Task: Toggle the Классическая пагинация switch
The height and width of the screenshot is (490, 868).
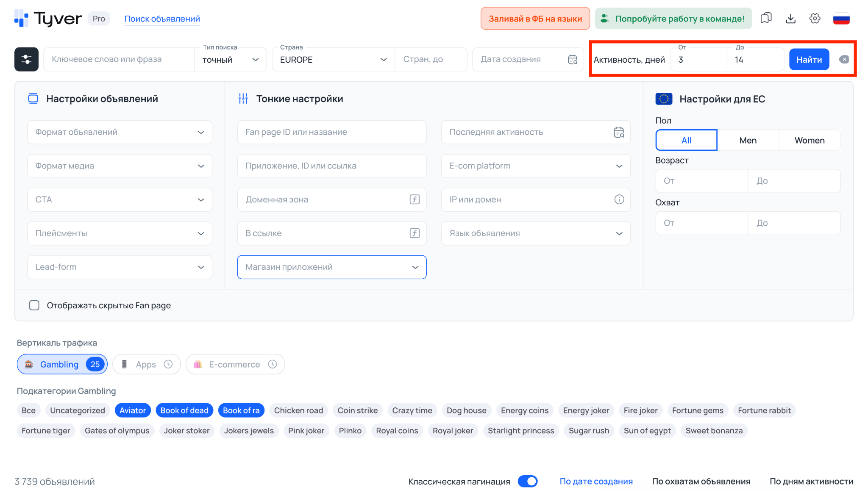Action: pyautogui.click(x=527, y=481)
